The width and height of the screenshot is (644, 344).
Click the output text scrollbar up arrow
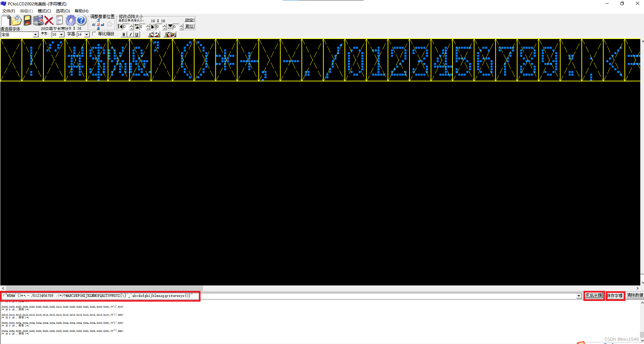642,303
